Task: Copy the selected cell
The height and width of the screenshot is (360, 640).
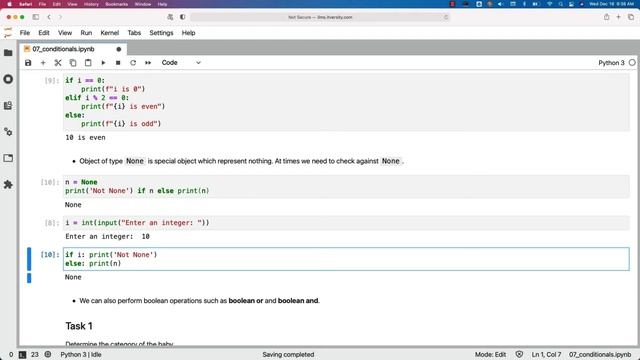Action: coord(73,63)
